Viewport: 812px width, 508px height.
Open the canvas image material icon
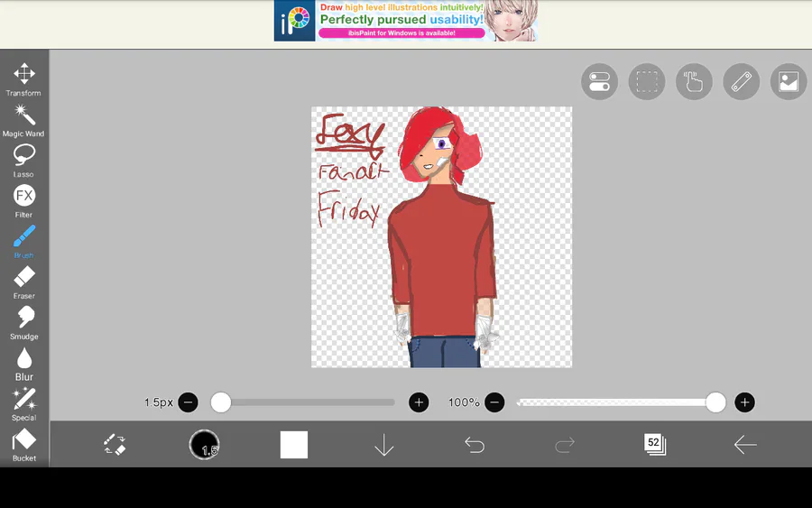[789, 82]
